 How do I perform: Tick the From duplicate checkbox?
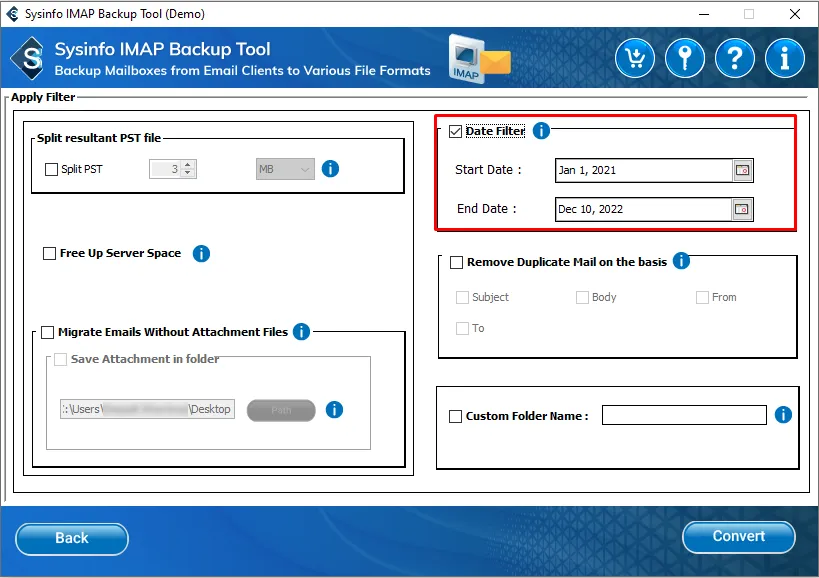coord(702,297)
